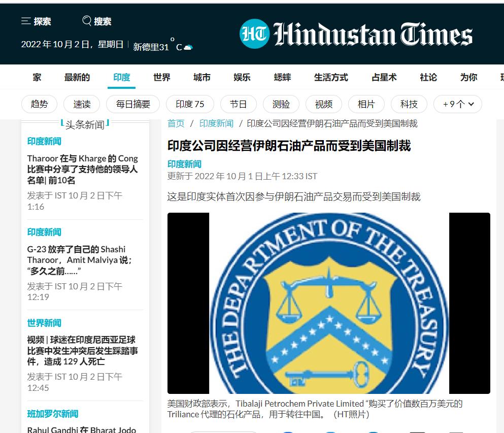Screen dimensions: 504x433
Task: Click the rightmost gray share icon below the article
Action: [x=457, y=431]
